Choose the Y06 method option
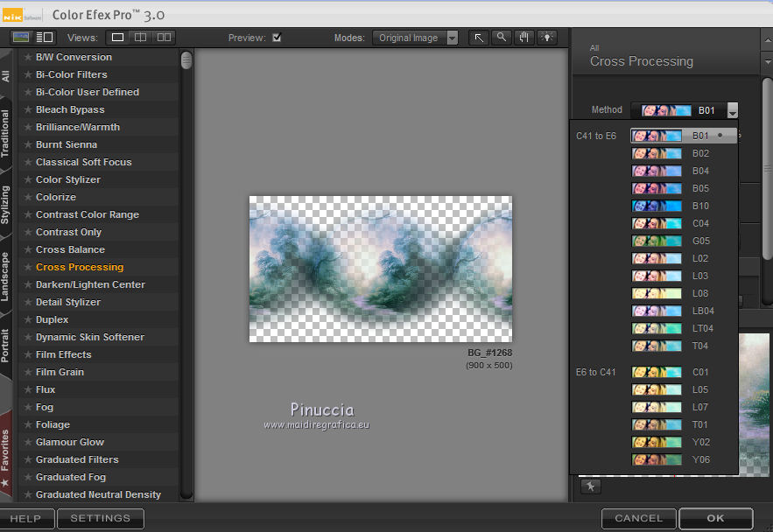 point(684,459)
